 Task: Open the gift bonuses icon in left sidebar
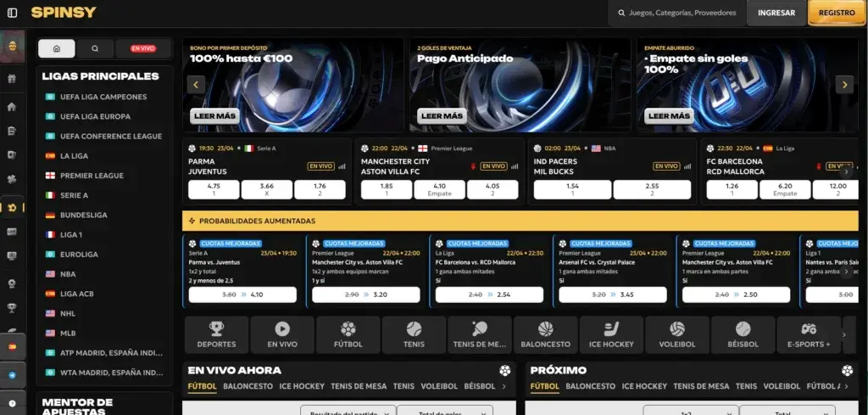point(12,79)
